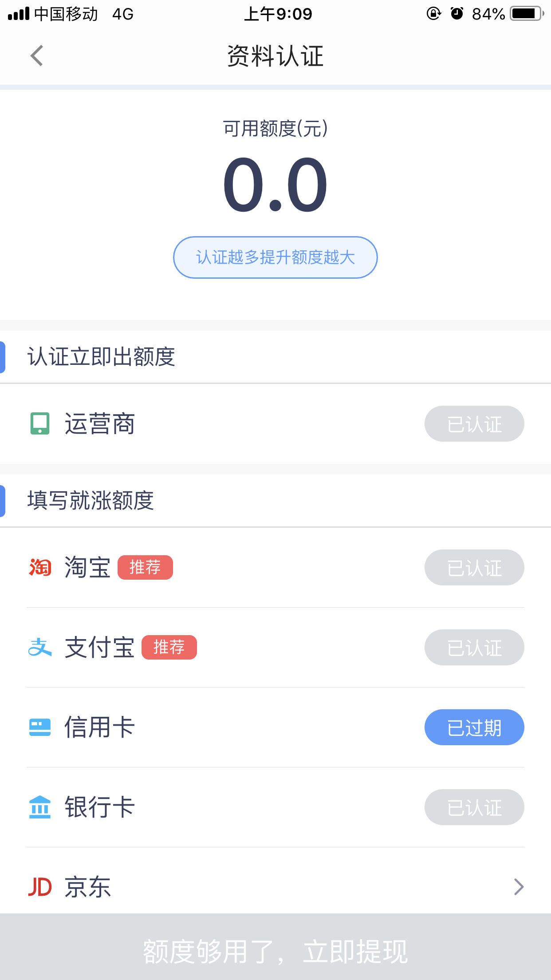Tap 已认证 button next to 运营商
Viewport: 551px width, 980px height.
(474, 423)
